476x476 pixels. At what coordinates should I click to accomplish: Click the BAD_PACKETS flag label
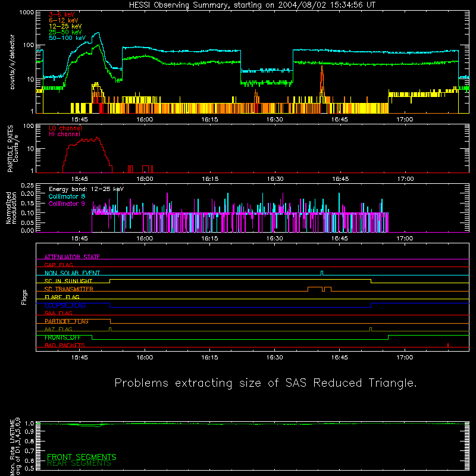(65, 346)
